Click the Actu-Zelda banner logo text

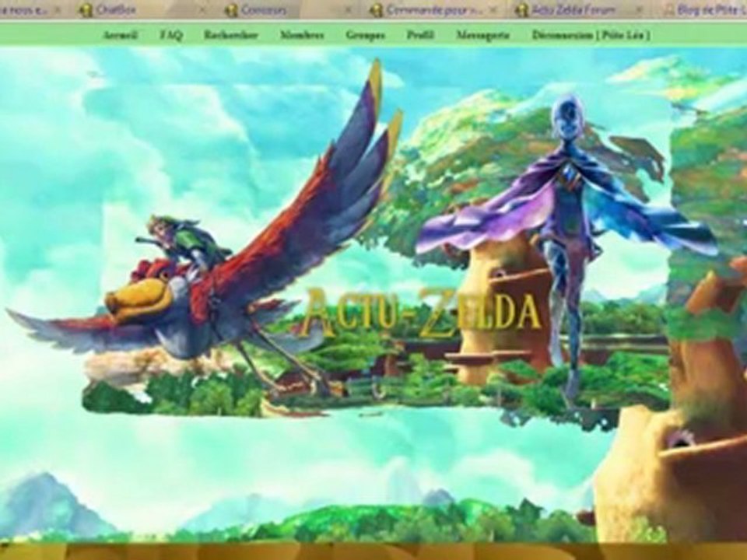pyautogui.click(x=422, y=312)
